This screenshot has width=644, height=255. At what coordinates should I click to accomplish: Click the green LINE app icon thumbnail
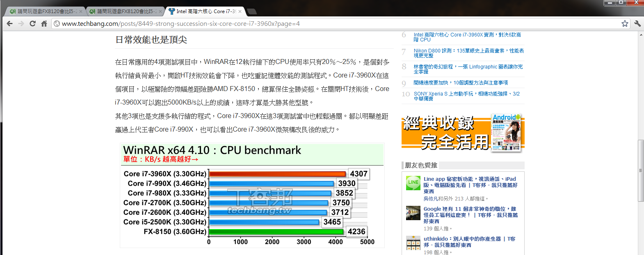click(413, 183)
